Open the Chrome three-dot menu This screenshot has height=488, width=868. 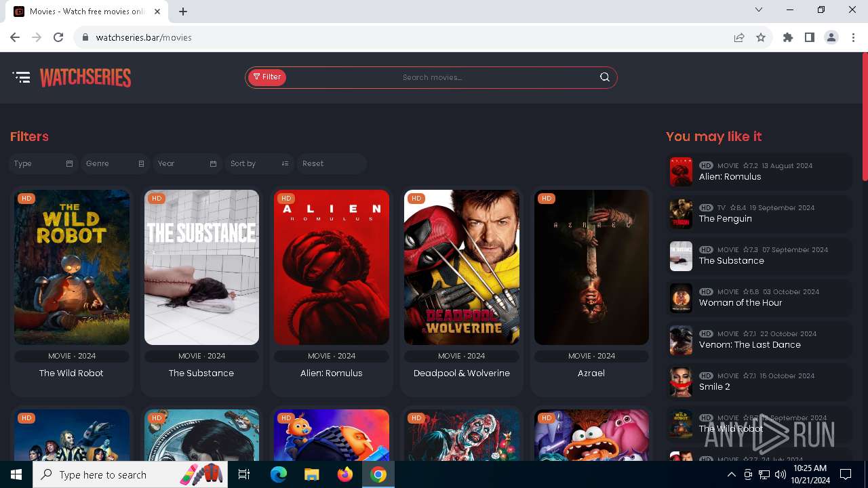pyautogui.click(x=852, y=38)
